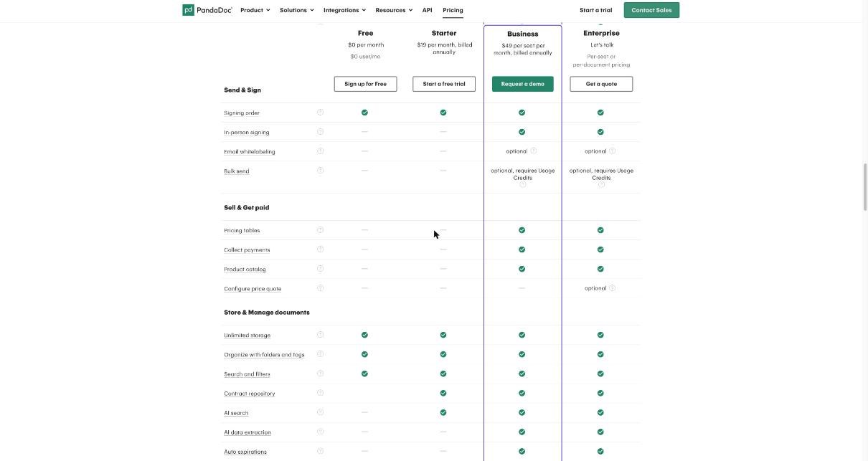Click the AI search feature label

(236, 412)
